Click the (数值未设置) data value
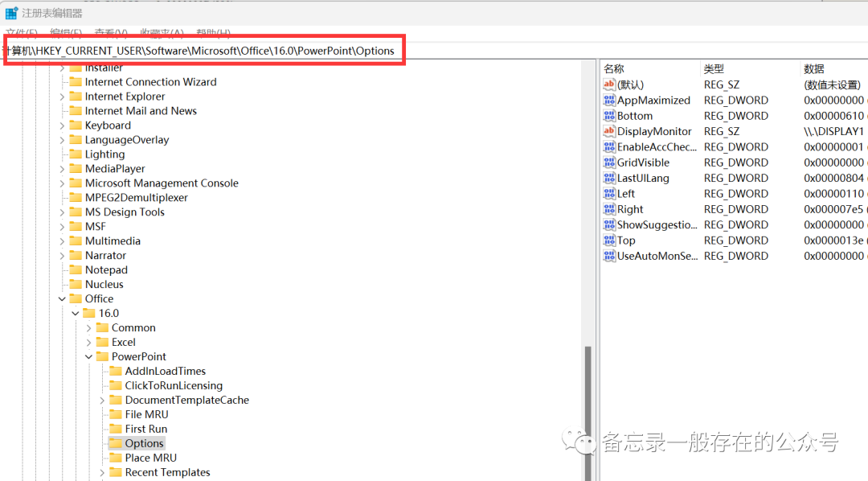868x481 pixels. point(833,84)
